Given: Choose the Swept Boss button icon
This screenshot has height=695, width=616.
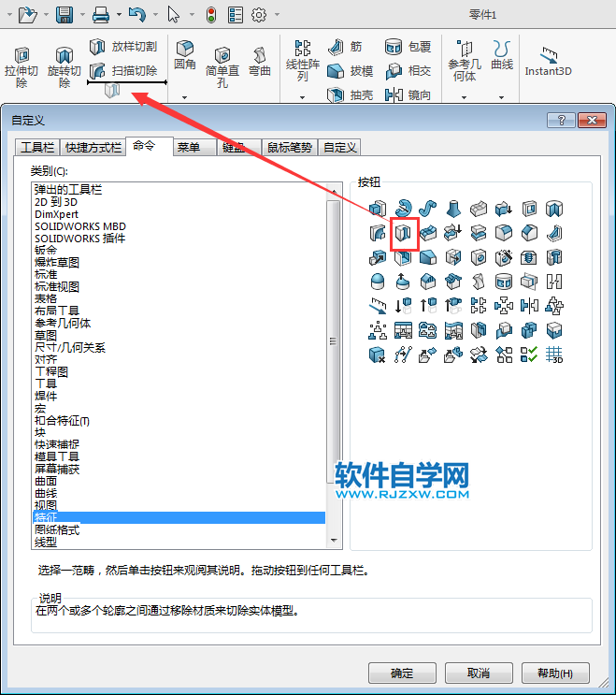Looking at the screenshot, I should (x=428, y=208).
